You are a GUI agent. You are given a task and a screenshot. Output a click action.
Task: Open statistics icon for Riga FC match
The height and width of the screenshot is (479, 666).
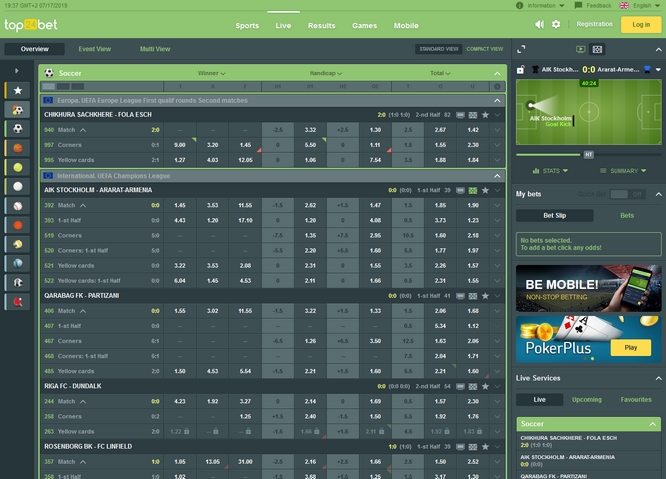click(460, 386)
